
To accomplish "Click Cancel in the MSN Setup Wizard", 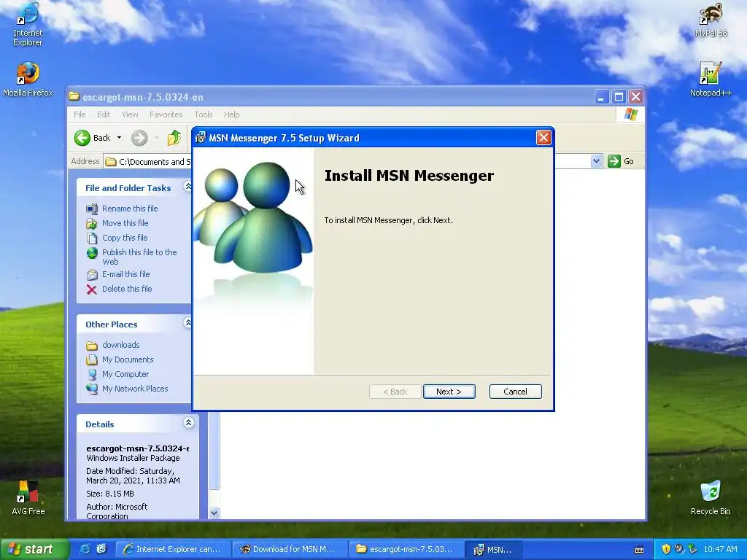I will pos(515,392).
